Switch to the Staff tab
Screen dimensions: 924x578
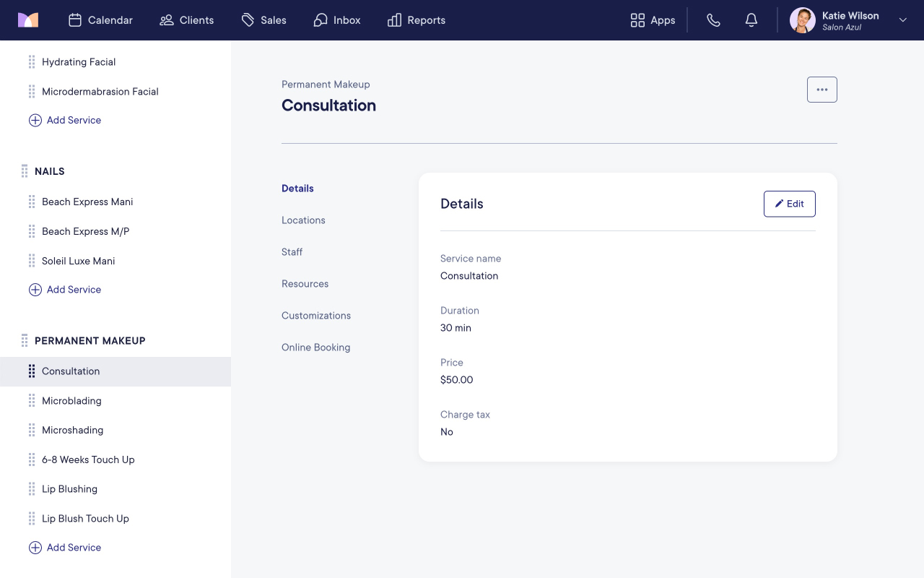click(292, 252)
